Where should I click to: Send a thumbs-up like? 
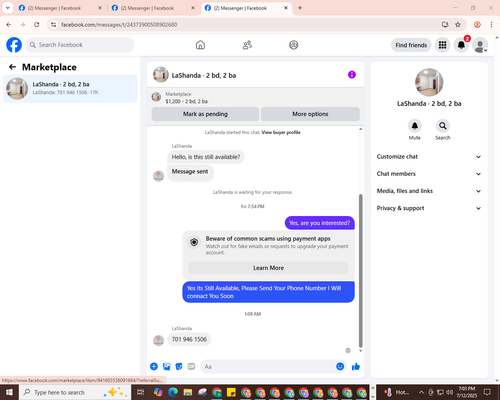[356, 367]
